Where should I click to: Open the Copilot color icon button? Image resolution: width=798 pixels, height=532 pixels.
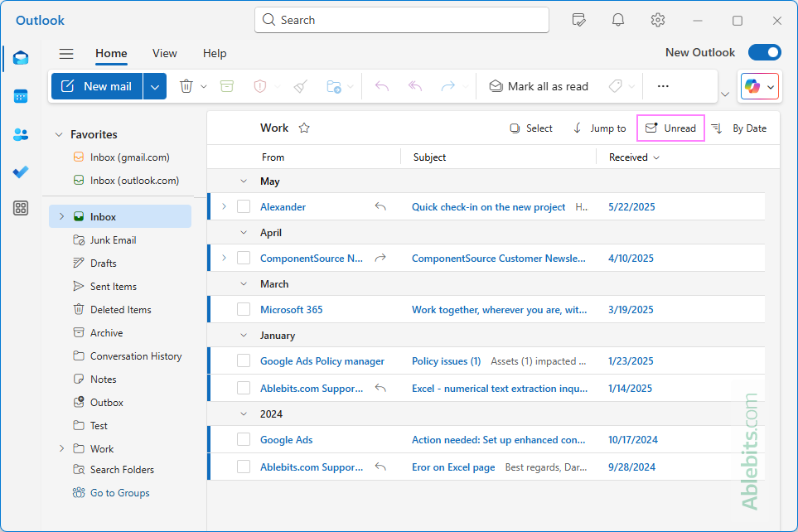point(752,86)
